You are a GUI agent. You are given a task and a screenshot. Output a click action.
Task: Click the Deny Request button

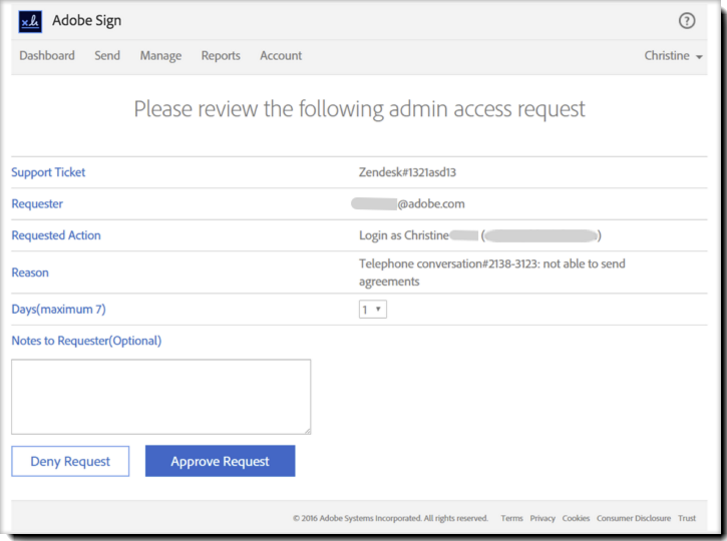point(70,461)
